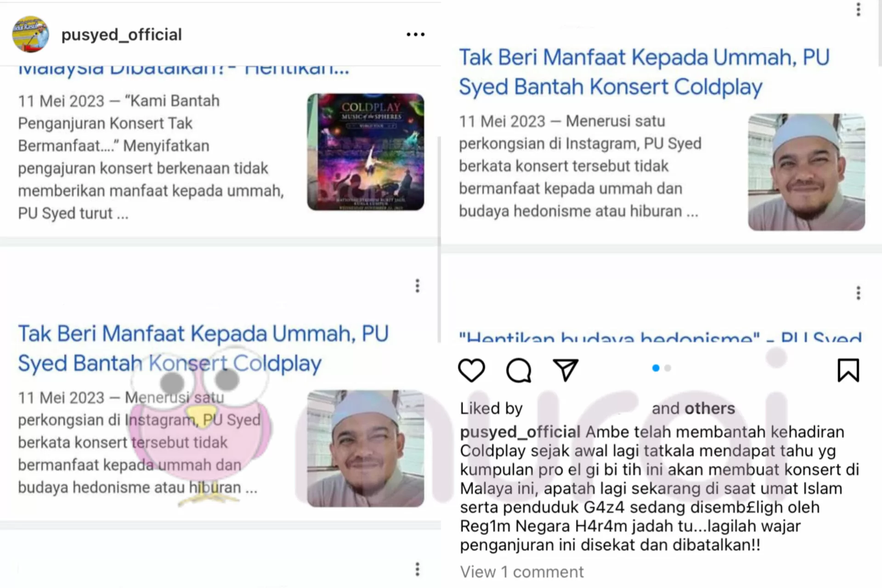This screenshot has width=882, height=588.
Task: View the post's 1 comment
Action: point(522,572)
